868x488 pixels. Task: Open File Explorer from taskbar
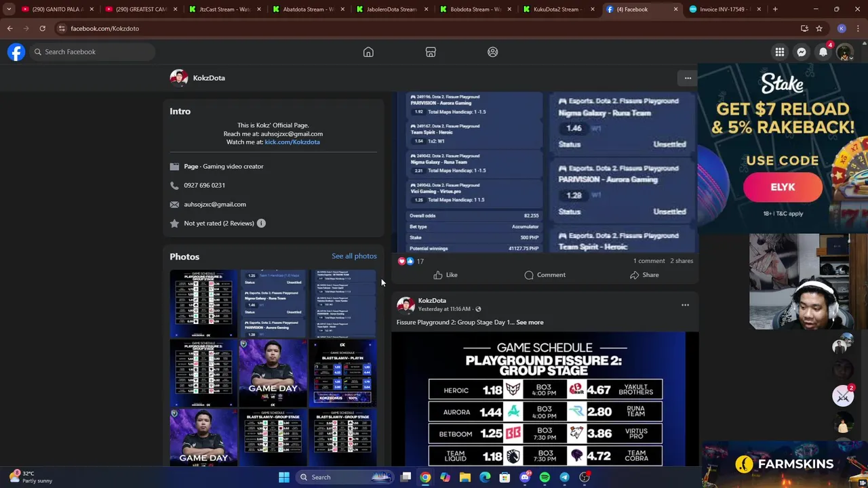pos(465,477)
